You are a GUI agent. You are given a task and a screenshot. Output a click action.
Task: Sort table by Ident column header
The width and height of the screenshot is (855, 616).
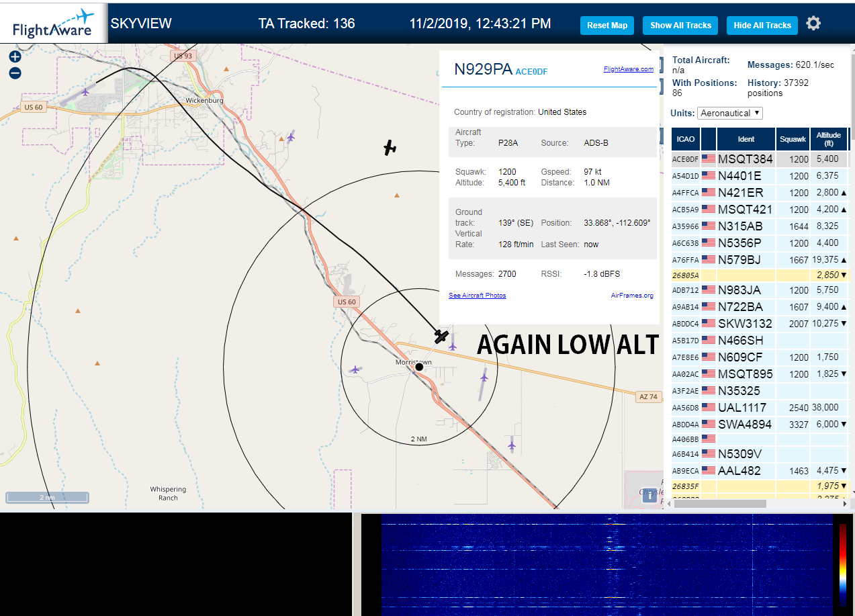746,139
